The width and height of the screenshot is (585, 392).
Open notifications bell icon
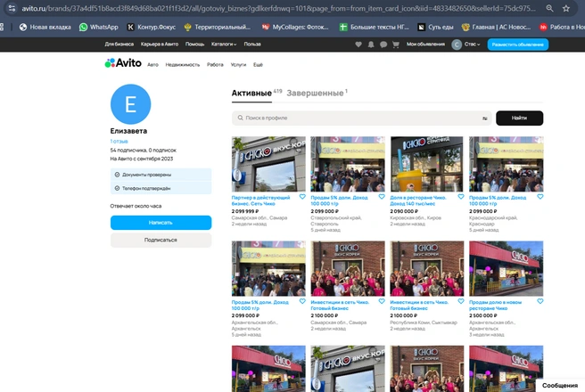point(371,45)
